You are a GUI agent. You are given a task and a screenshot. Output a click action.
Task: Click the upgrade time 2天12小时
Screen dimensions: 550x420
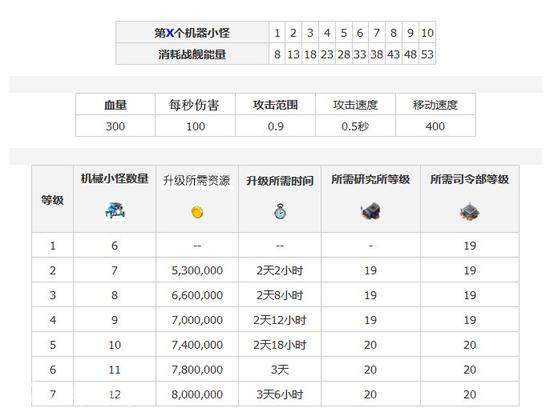tap(280, 320)
